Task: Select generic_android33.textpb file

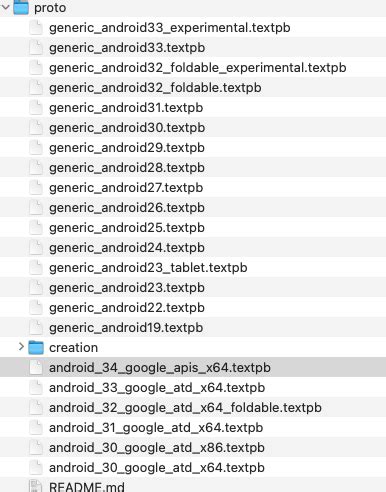Action: pyautogui.click(x=193, y=47)
